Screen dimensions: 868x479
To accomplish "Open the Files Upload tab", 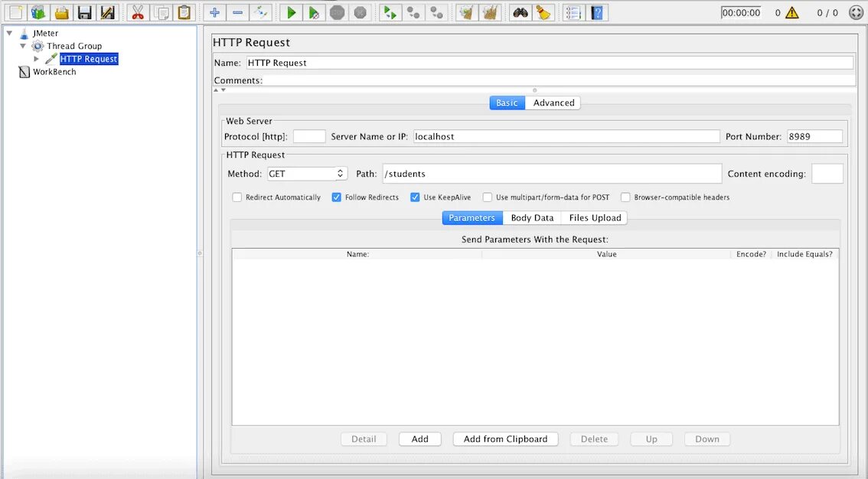I will [x=595, y=218].
